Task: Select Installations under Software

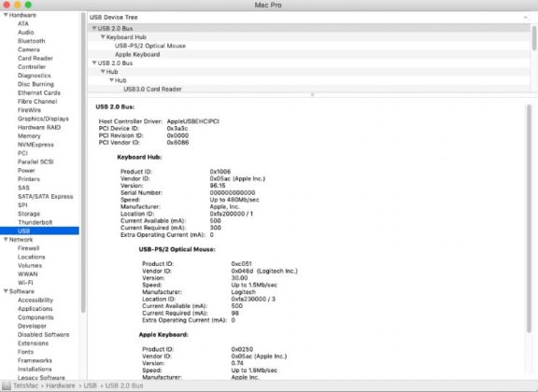Action: point(35,369)
